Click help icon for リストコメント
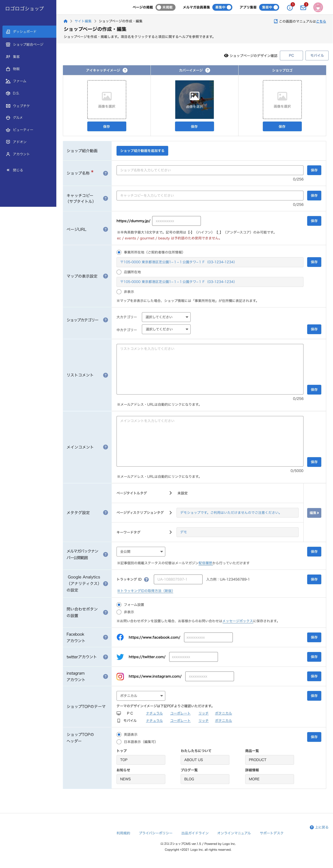The height and width of the screenshot is (868, 333). (x=106, y=375)
